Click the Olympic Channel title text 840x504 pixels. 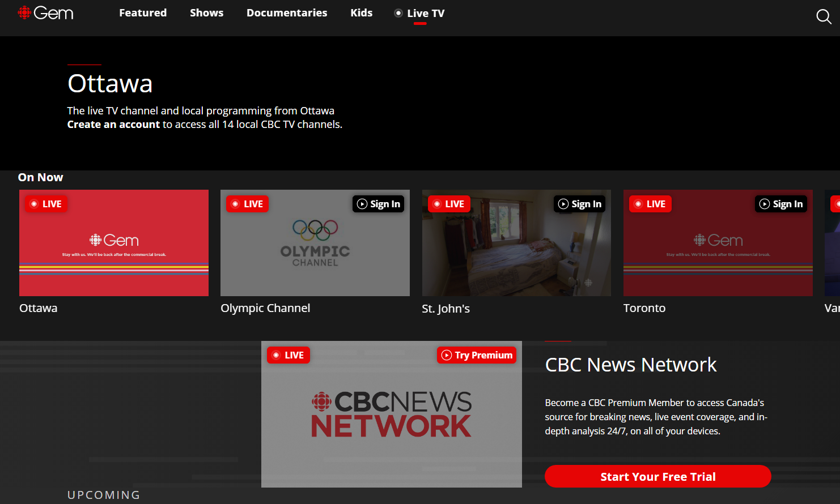click(265, 308)
